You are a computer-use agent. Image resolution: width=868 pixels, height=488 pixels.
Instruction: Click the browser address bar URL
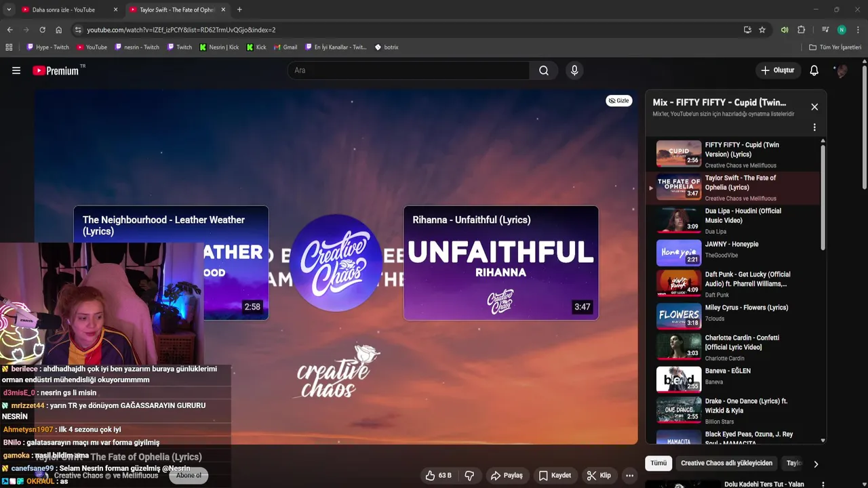pyautogui.click(x=181, y=30)
